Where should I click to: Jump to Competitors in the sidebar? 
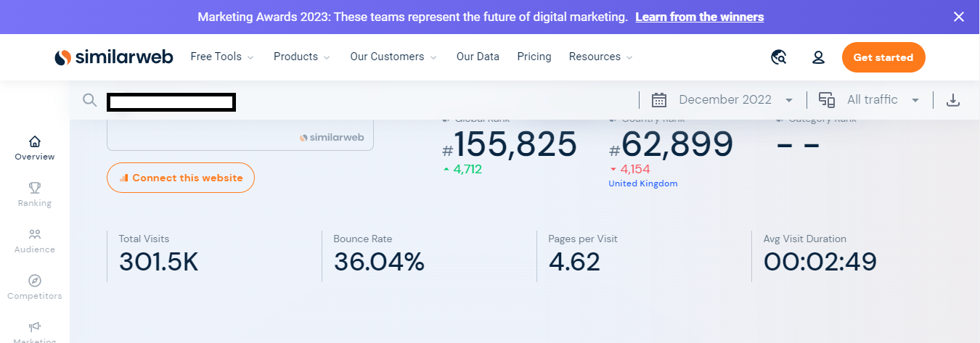35,287
